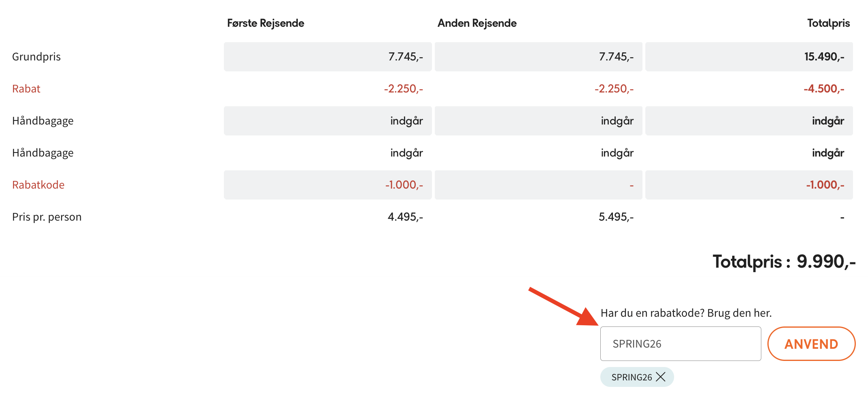The width and height of the screenshot is (868, 395).
Task: Click the large Totalpris : 9.990,- text
Action: click(x=784, y=262)
